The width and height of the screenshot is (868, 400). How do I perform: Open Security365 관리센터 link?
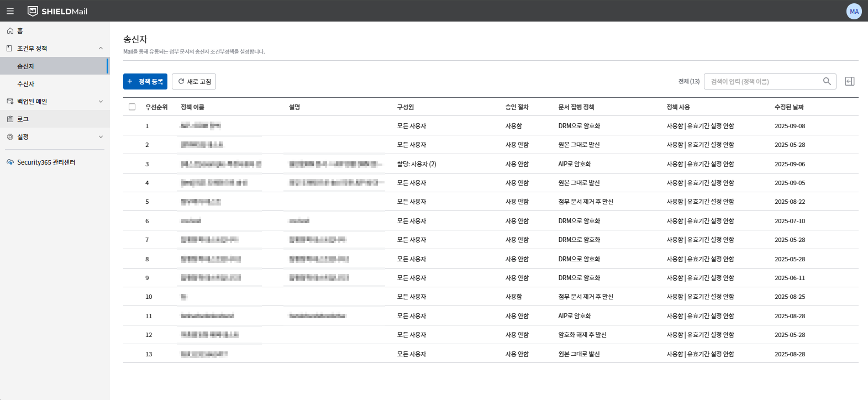click(46, 162)
